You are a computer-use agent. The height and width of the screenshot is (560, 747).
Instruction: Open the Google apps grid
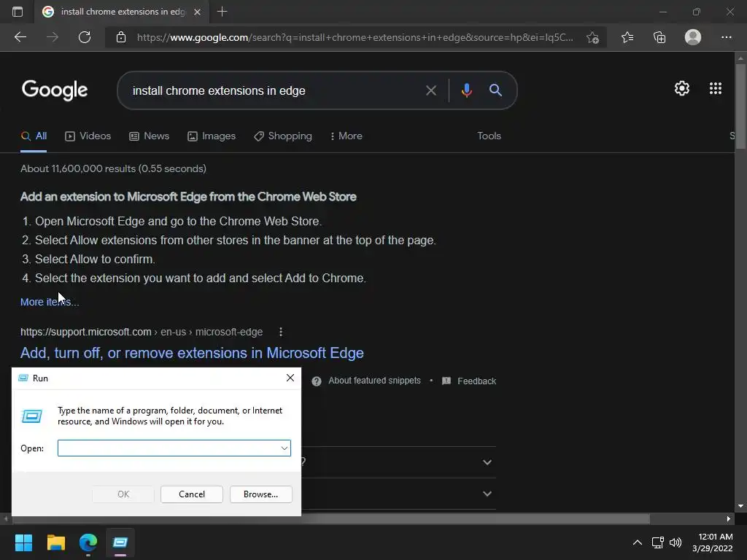(x=716, y=88)
